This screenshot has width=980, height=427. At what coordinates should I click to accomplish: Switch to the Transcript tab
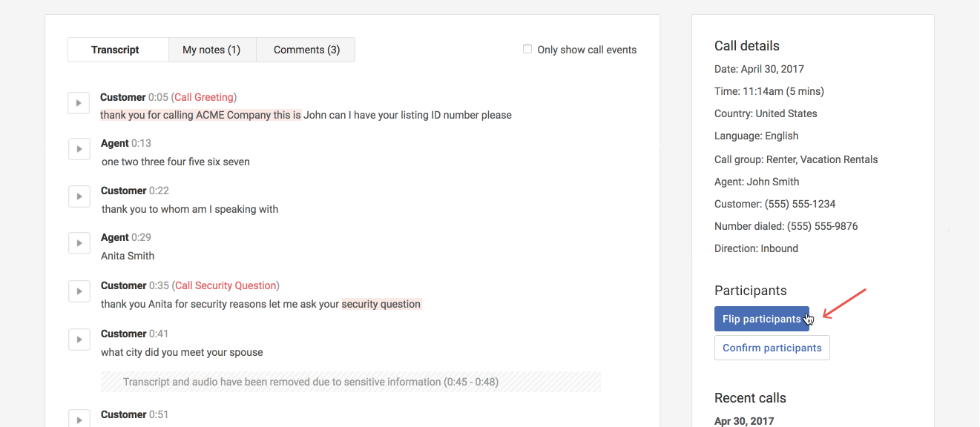point(115,50)
